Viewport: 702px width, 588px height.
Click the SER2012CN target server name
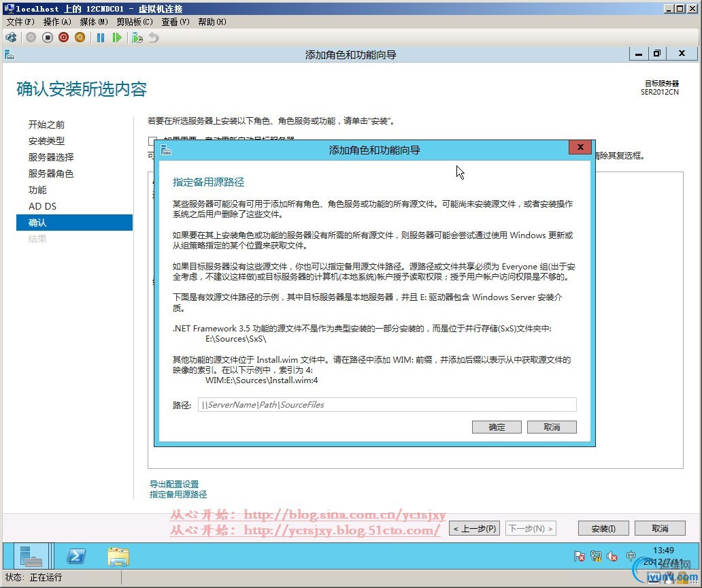(x=659, y=92)
